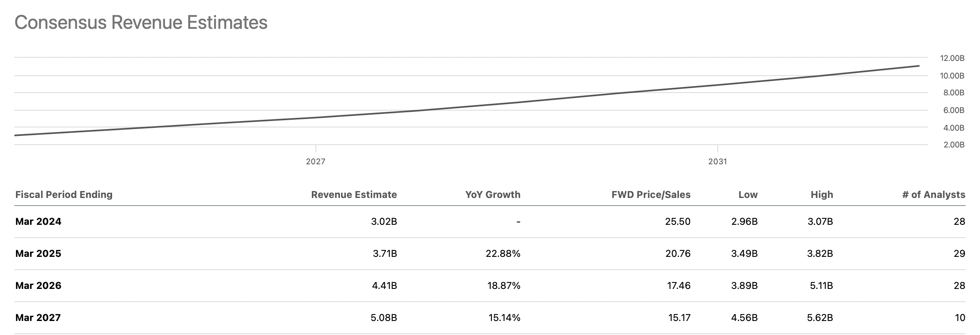Select the 25.50 FWD Price/Sales value

pos(677,222)
